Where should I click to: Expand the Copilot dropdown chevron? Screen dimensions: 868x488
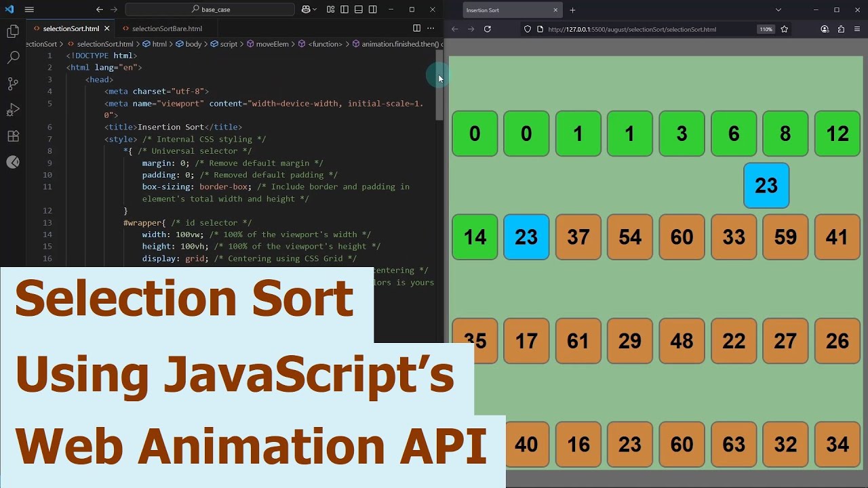click(315, 9)
